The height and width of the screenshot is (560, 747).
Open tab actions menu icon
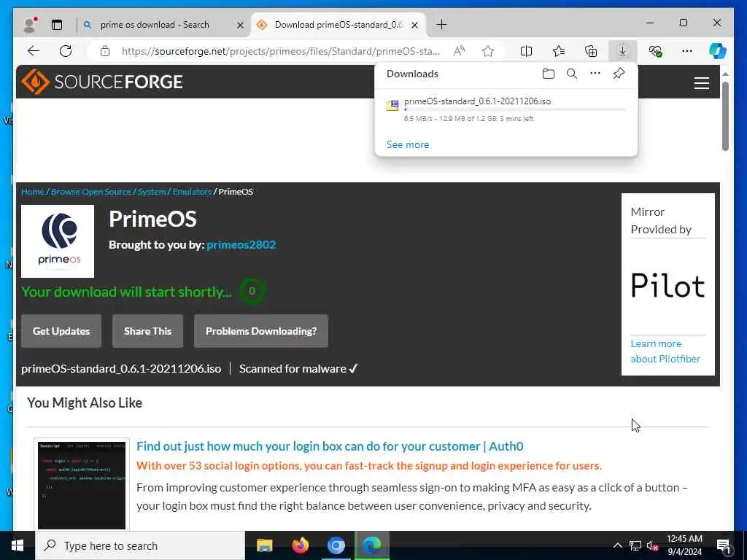57,25
